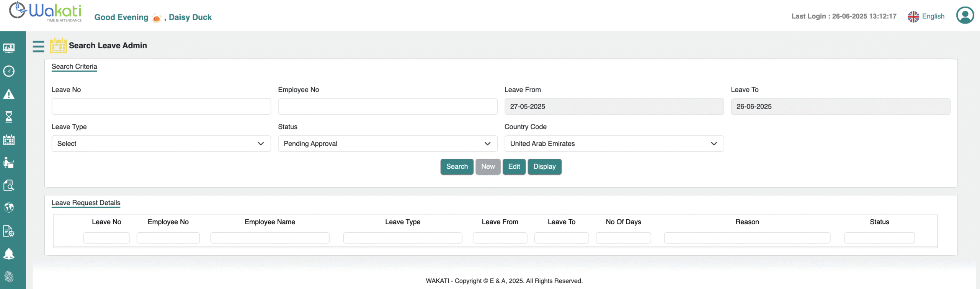Click the clock icon in sidebar
The height and width of the screenshot is (289, 980).
[9, 71]
